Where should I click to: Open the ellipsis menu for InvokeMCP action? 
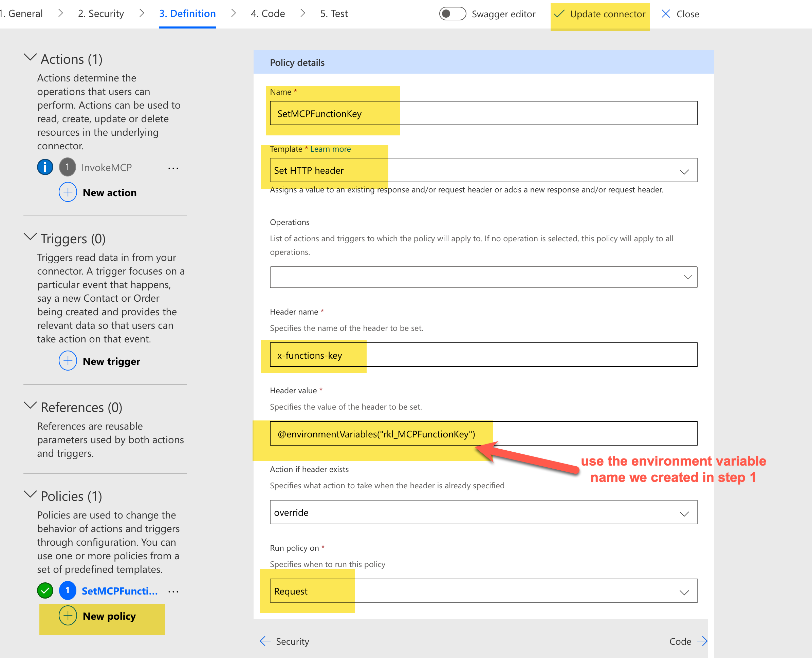point(173,168)
